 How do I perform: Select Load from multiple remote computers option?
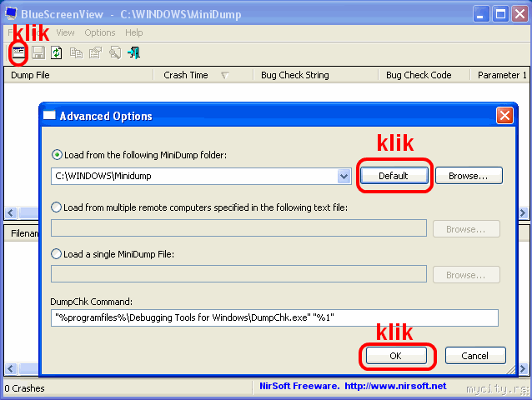click(56, 207)
